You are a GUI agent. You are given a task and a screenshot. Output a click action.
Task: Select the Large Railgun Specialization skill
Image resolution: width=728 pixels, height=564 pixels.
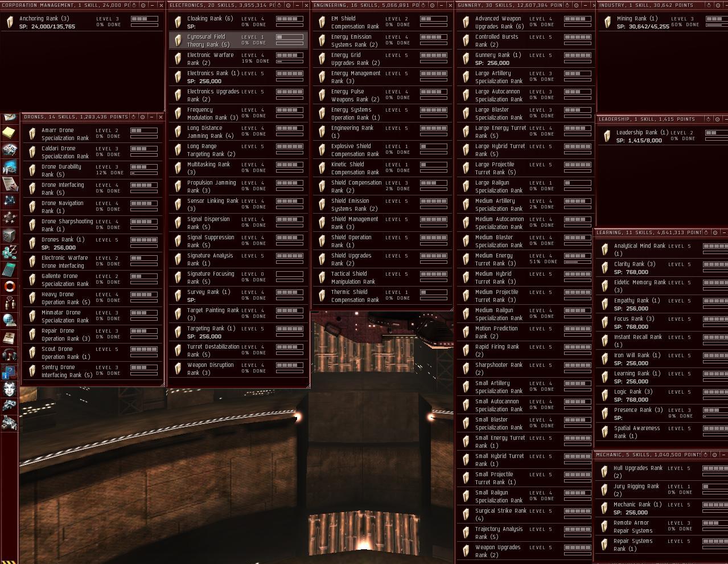[527, 186]
